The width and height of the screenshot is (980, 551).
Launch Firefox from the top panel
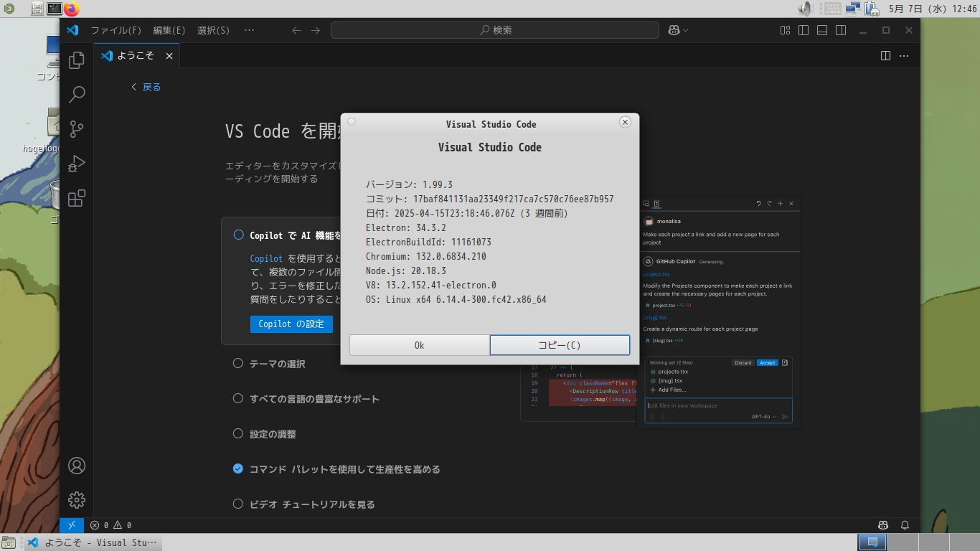point(72,9)
